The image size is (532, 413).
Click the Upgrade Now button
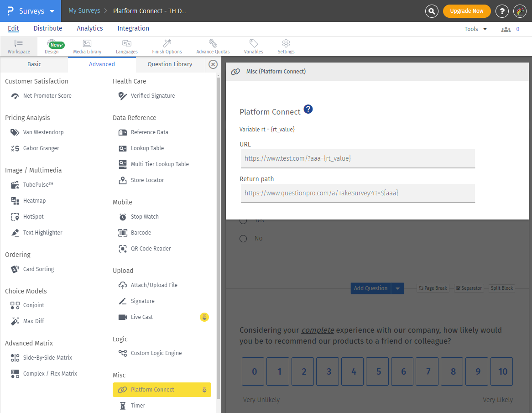[x=466, y=11]
